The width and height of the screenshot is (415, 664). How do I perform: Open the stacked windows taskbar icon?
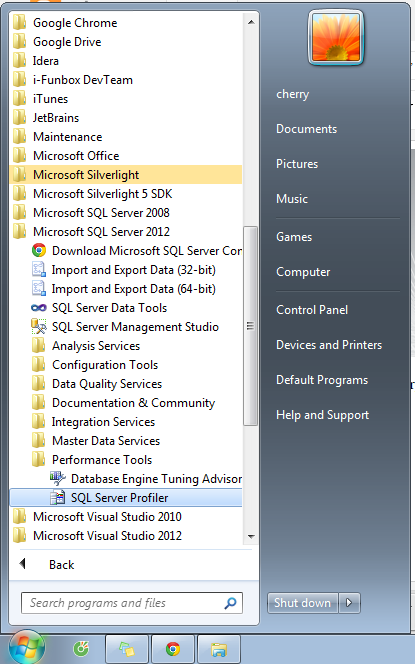pyautogui.click(x=127, y=649)
